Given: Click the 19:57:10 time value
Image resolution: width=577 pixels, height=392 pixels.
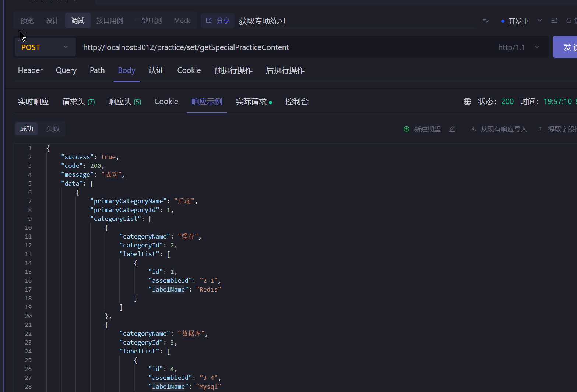Looking at the screenshot, I should [x=557, y=102].
